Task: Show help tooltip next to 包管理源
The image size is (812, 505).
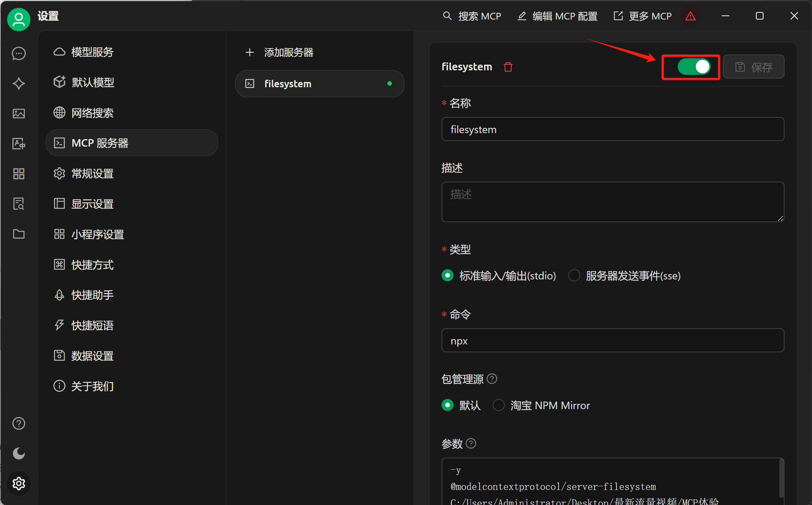Action: click(x=492, y=379)
